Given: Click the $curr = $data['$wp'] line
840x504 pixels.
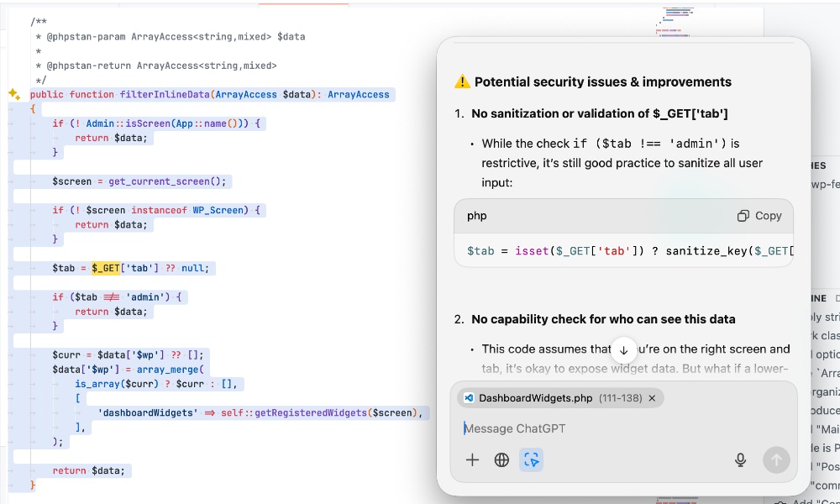Looking at the screenshot, I should [x=128, y=354].
